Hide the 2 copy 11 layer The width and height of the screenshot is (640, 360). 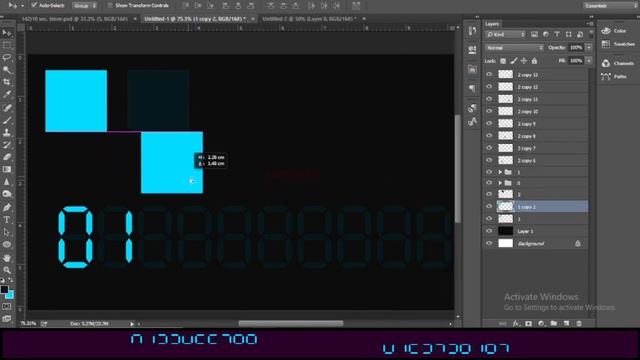click(489, 99)
